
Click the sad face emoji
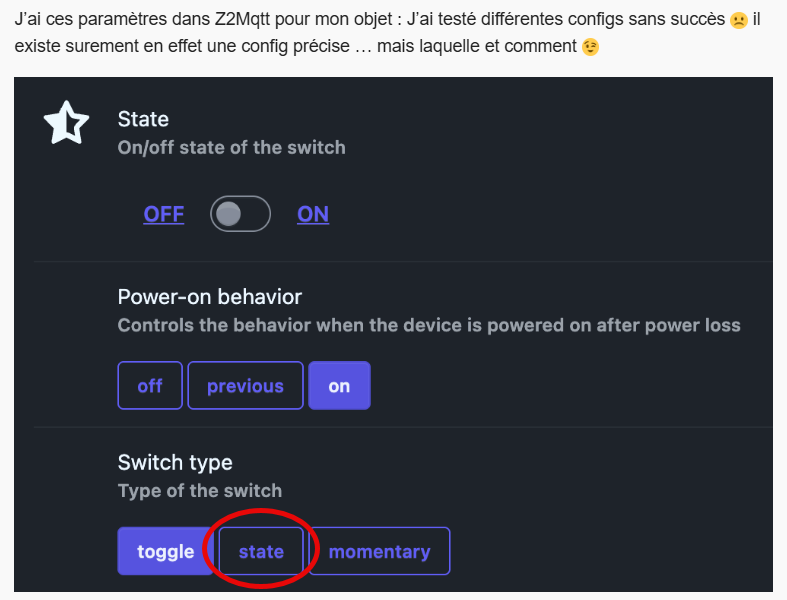click(738, 20)
